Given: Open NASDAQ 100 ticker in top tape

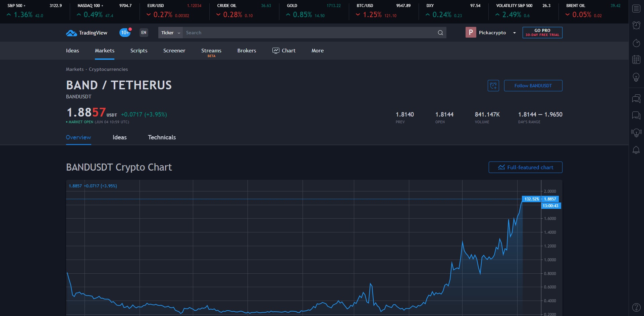Looking at the screenshot, I should point(104,11).
